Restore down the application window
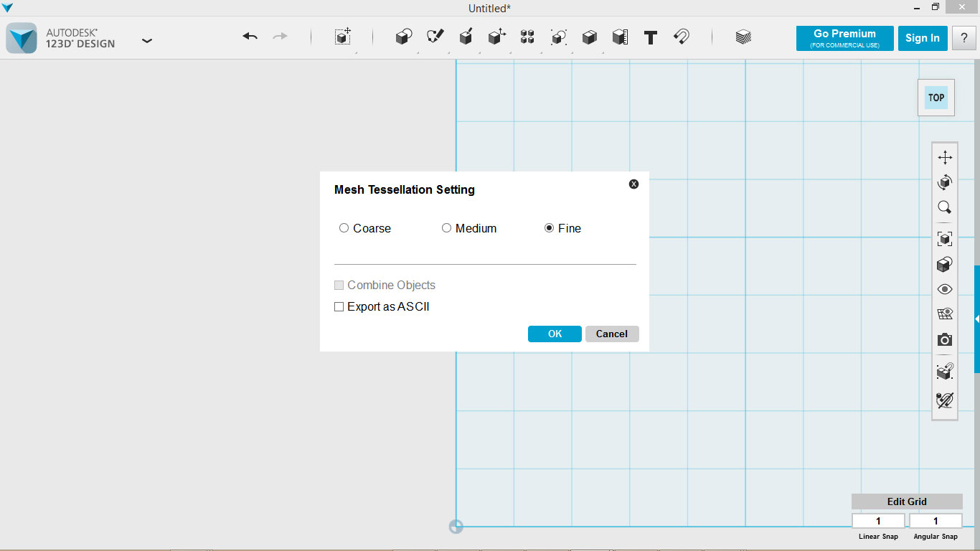 (x=936, y=7)
